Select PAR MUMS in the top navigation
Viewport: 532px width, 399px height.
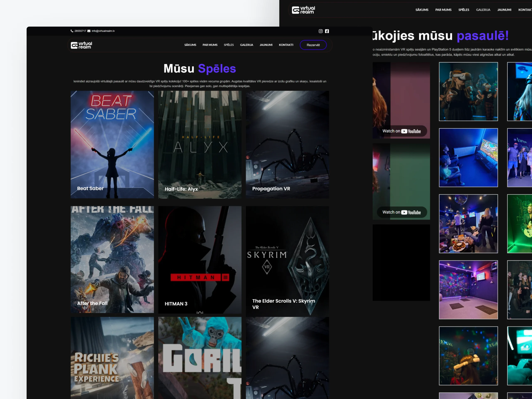pyautogui.click(x=210, y=45)
